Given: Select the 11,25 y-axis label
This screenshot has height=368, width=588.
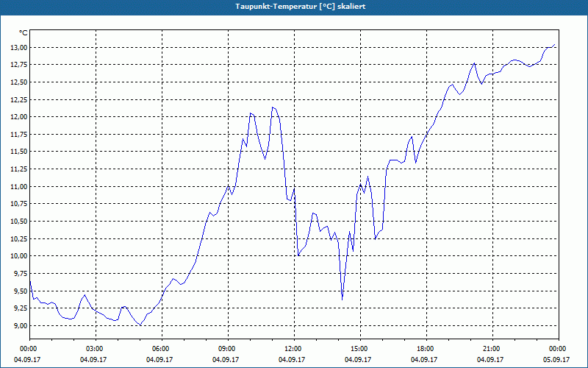Looking at the screenshot, I should 21,169.
